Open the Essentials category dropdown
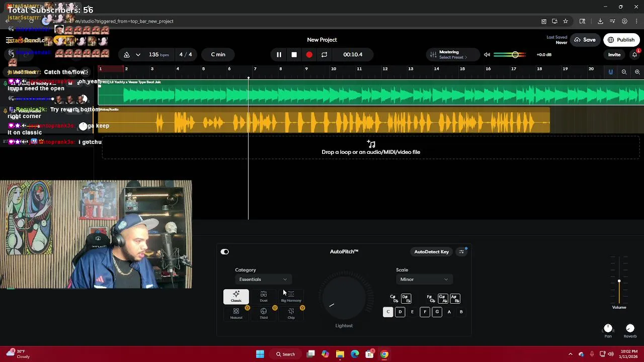This screenshot has height=362, width=644. click(263, 280)
